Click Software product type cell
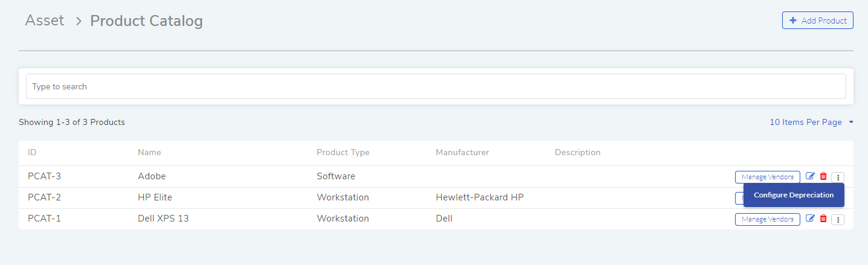868x265 pixels. click(336, 176)
